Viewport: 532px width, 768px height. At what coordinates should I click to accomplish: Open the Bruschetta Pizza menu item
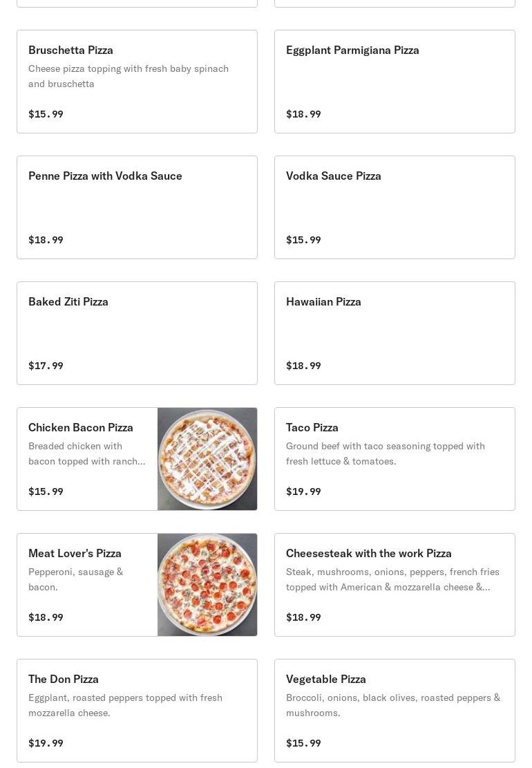(x=137, y=82)
